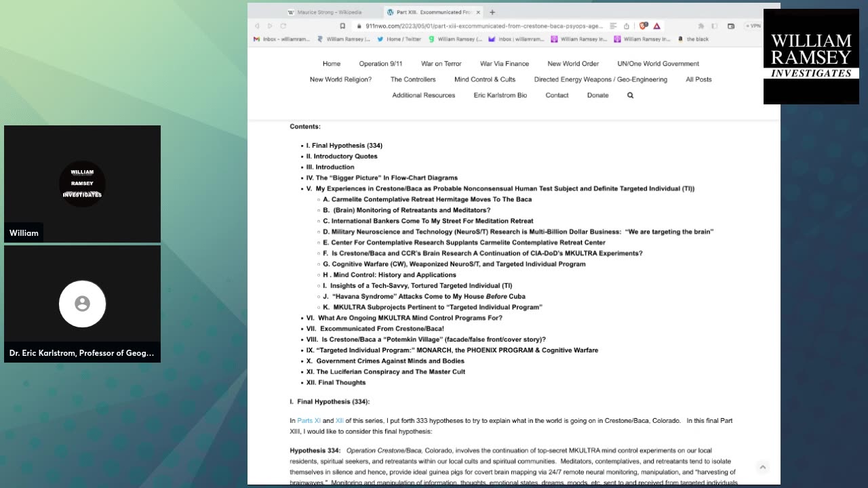This screenshot has height=488, width=868.
Task: Click 'III. Introduction' contents entry
Action: tap(330, 167)
